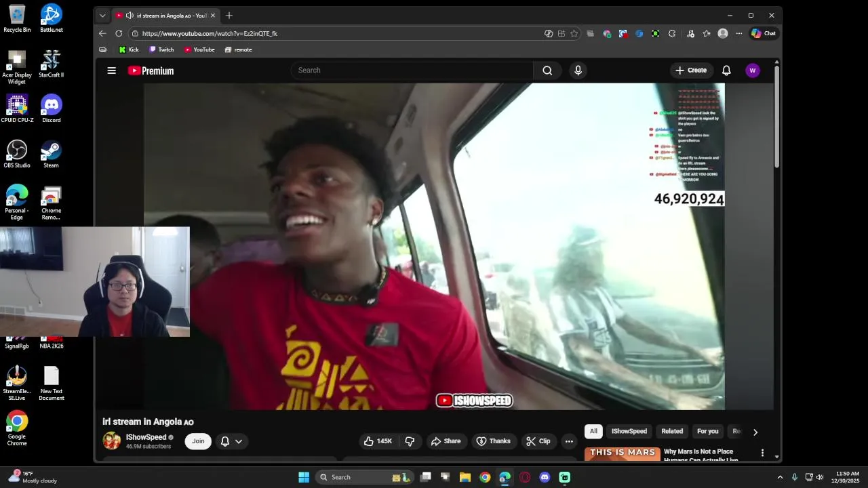Open Kick bookmark in favorites bar
The height and width of the screenshot is (488, 868).
pos(129,49)
